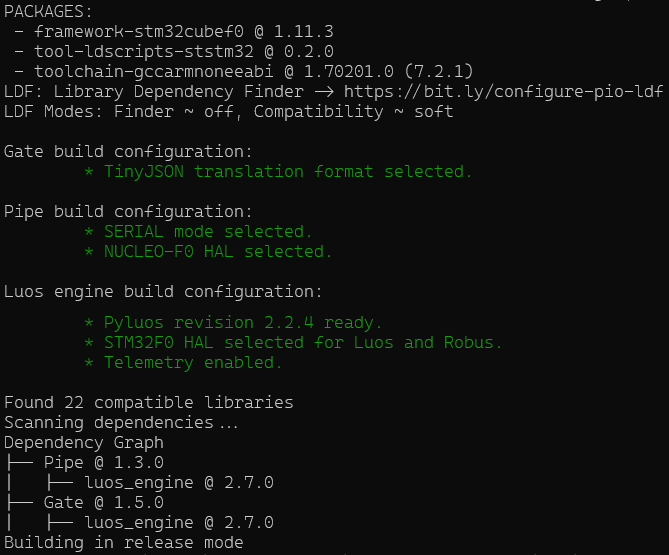
Task: Click the NUCLEO-F0 HAL selected message
Action: [x=218, y=251]
